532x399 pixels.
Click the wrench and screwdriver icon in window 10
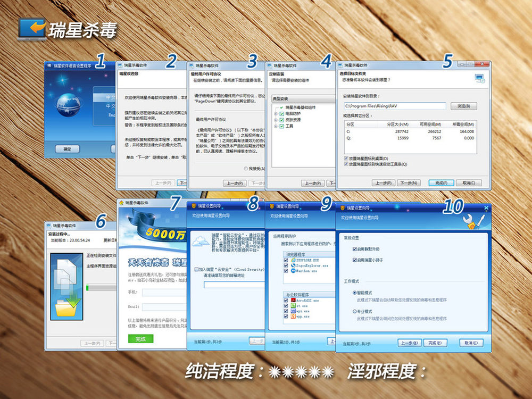(473, 221)
